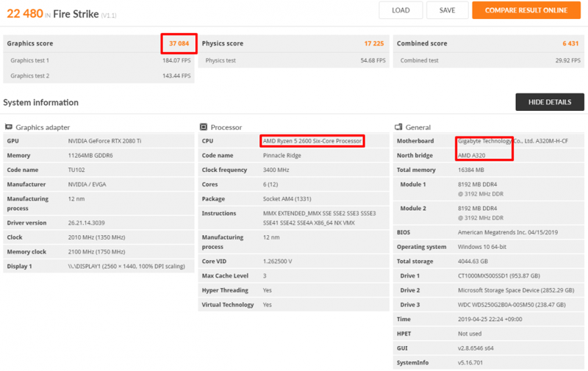Click North bridge value AMD A320
This screenshot has width=588, height=371.
point(471,156)
